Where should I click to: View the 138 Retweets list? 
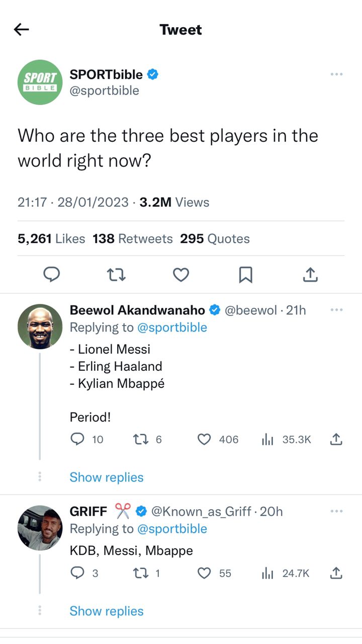click(132, 238)
